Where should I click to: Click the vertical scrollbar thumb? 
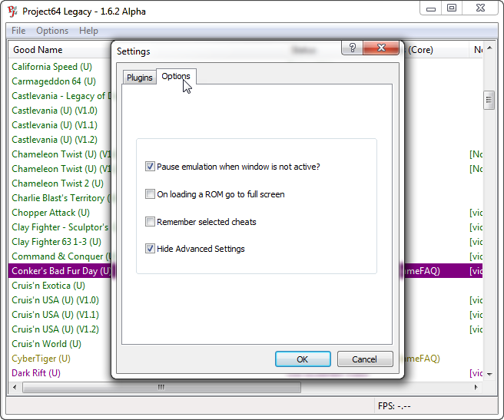point(489,100)
